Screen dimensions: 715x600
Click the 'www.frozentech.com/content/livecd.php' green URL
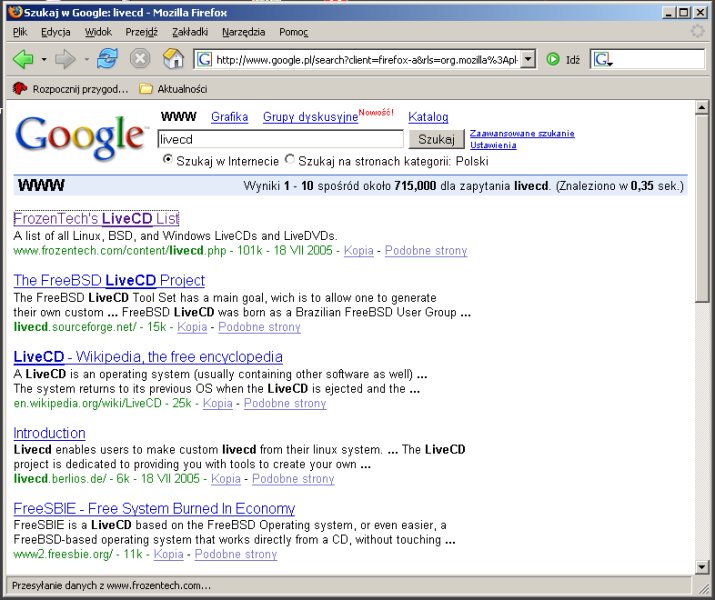[x=120, y=251]
